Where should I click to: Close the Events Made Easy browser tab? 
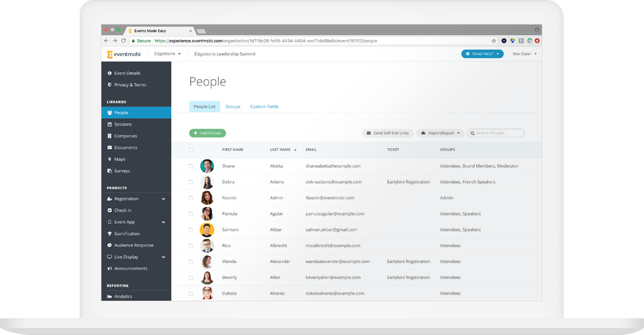click(x=190, y=31)
